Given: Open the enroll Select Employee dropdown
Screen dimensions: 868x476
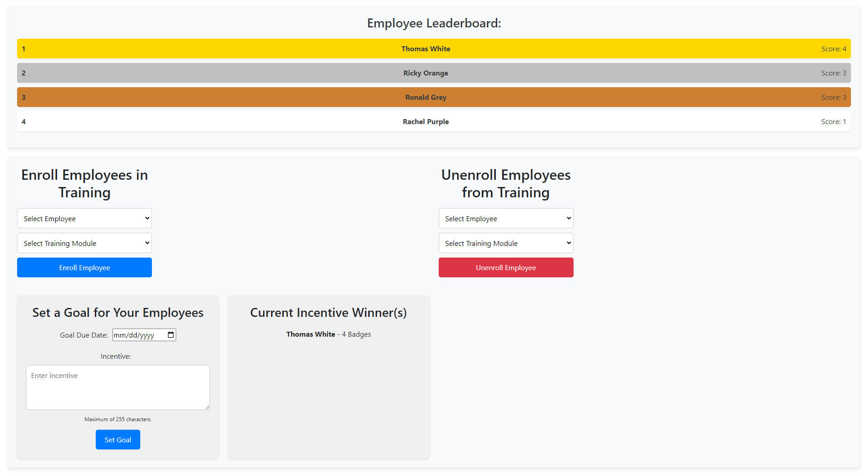Looking at the screenshot, I should (x=85, y=218).
